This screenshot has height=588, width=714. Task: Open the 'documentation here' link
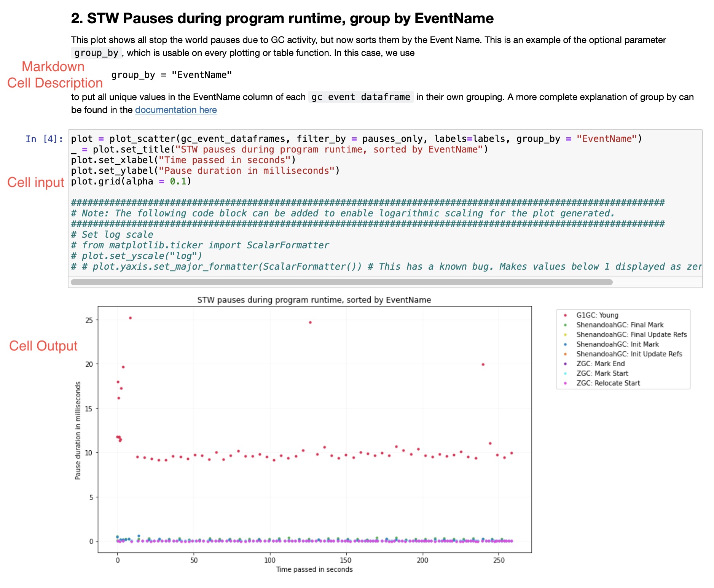point(176,110)
